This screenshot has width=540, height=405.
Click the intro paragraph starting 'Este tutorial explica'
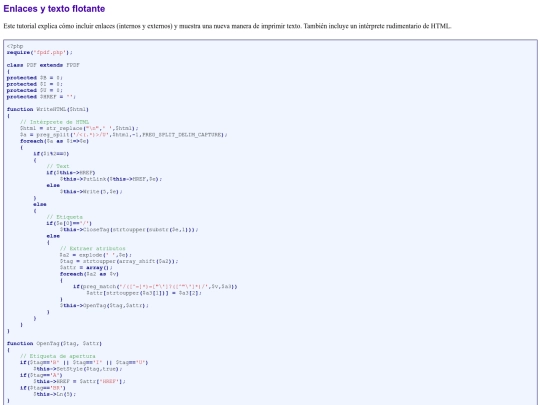(227, 26)
